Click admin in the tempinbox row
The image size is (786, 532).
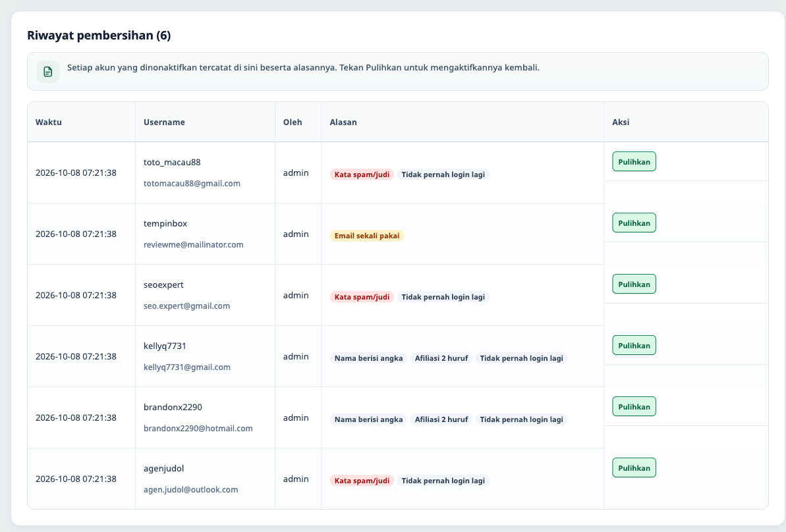pos(296,234)
